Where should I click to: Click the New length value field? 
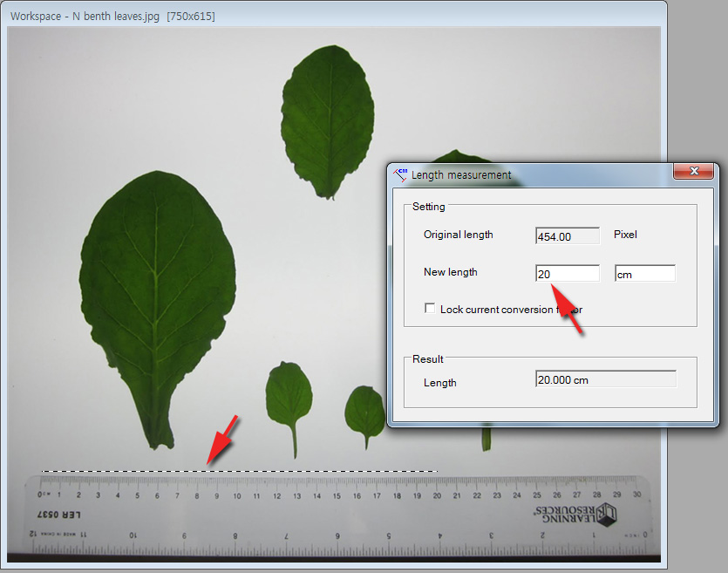[x=568, y=274]
